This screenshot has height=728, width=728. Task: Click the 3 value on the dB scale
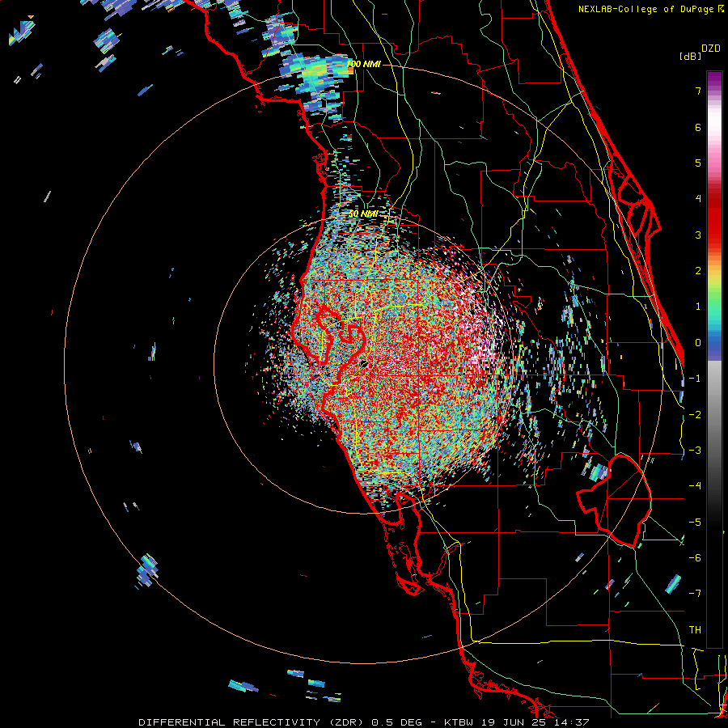(x=698, y=235)
